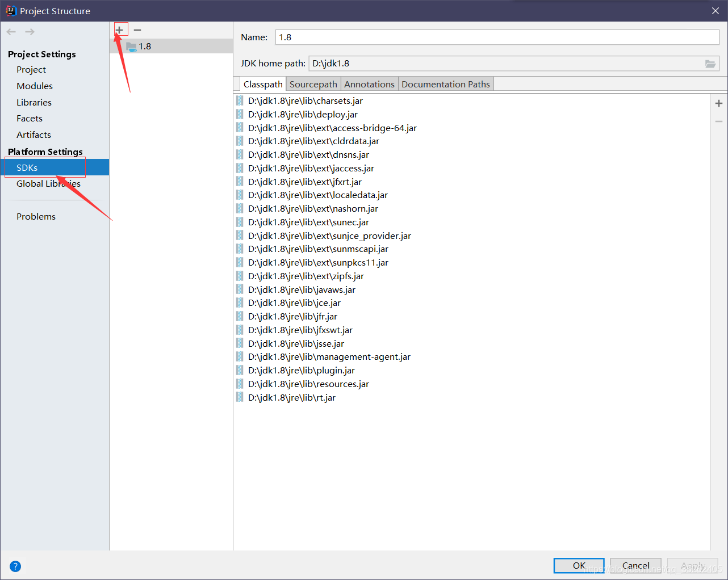The height and width of the screenshot is (580, 728).
Task: Close the Project Structure dialog
Action: tap(716, 11)
